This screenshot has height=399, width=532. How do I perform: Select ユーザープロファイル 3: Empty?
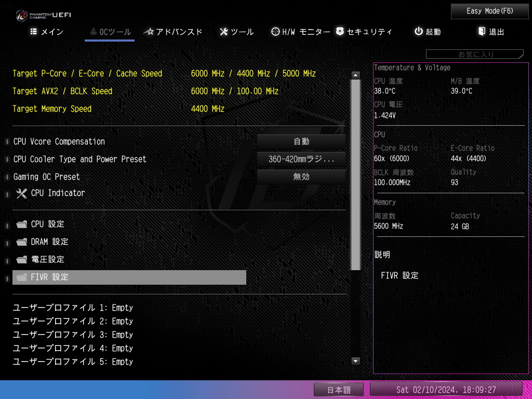pos(73,335)
